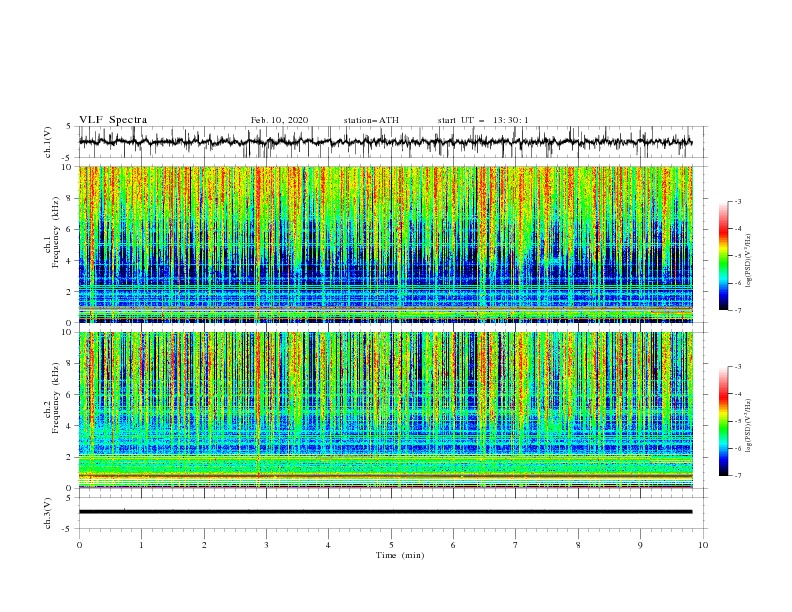
Task: Click the "4" kHz tick of ch.1 frequency axis
Action: tap(71, 261)
